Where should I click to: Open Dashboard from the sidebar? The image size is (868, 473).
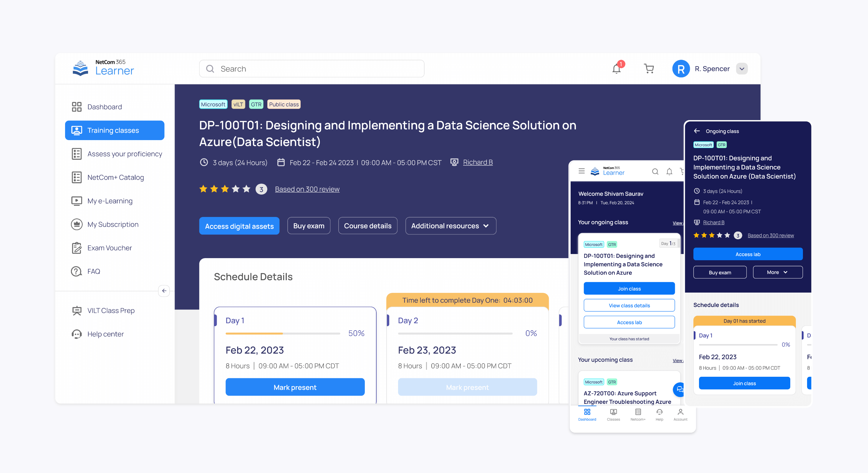(x=115, y=107)
